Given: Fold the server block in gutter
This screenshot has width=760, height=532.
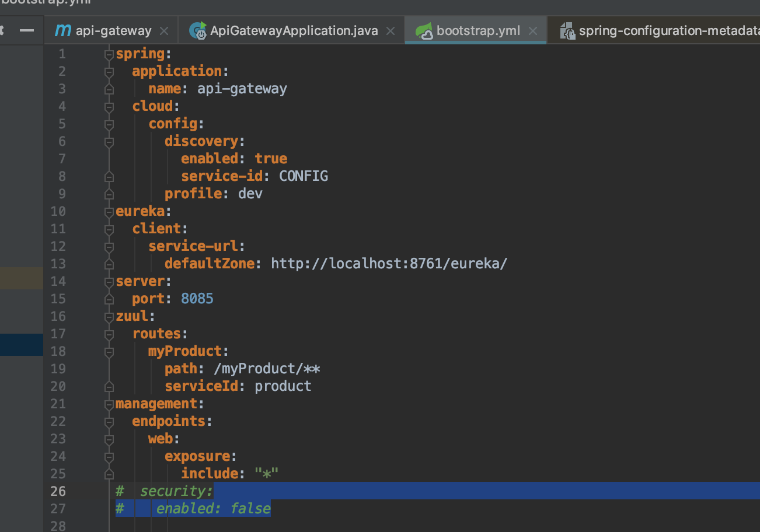Looking at the screenshot, I should coord(109,281).
